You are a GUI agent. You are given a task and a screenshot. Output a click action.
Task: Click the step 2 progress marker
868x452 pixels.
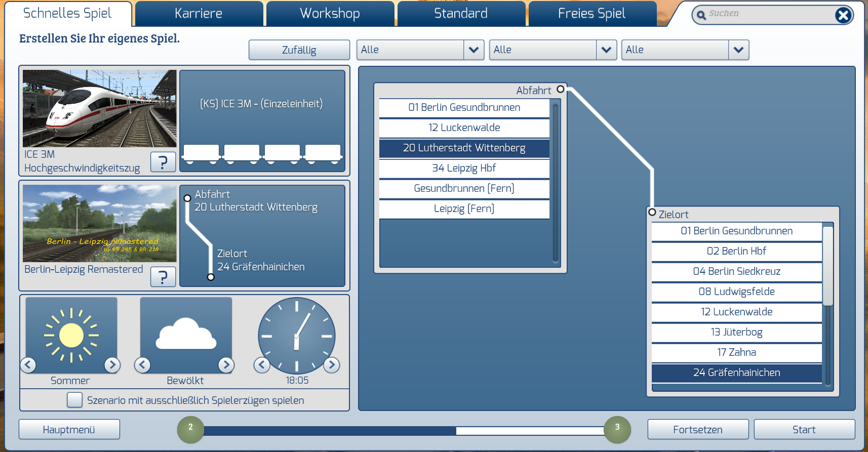[x=190, y=429]
